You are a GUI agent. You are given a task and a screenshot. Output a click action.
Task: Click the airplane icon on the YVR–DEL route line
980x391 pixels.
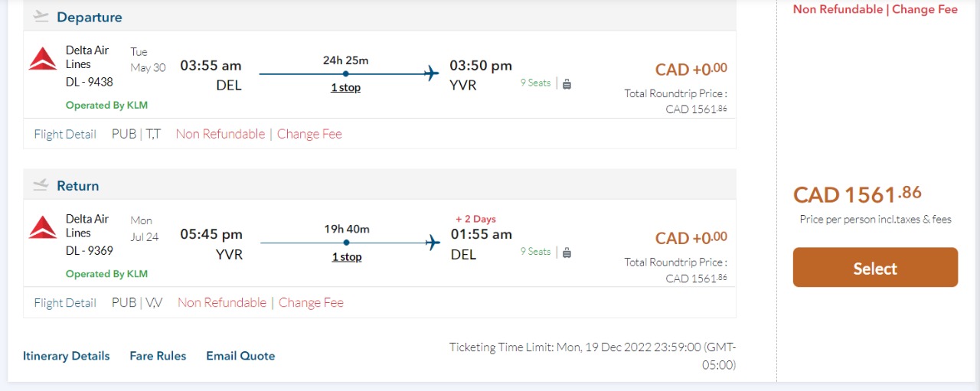pyautogui.click(x=433, y=243)
